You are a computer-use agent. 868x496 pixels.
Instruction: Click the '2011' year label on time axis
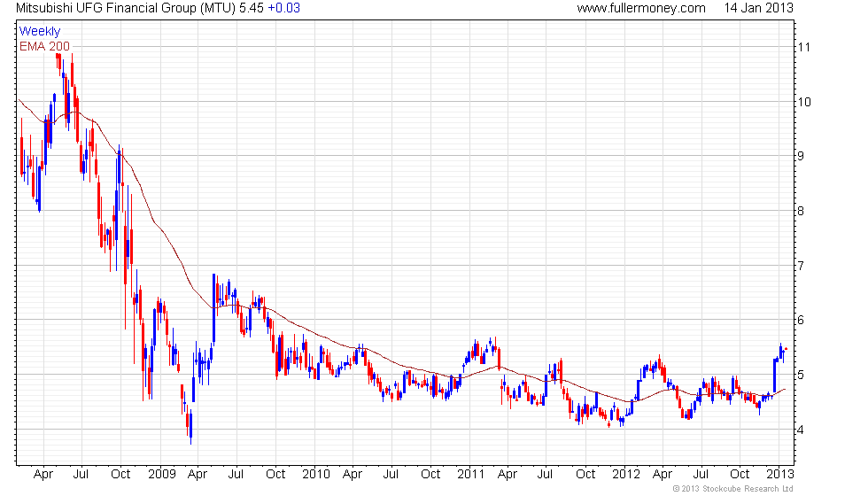[x=471, y=475]
